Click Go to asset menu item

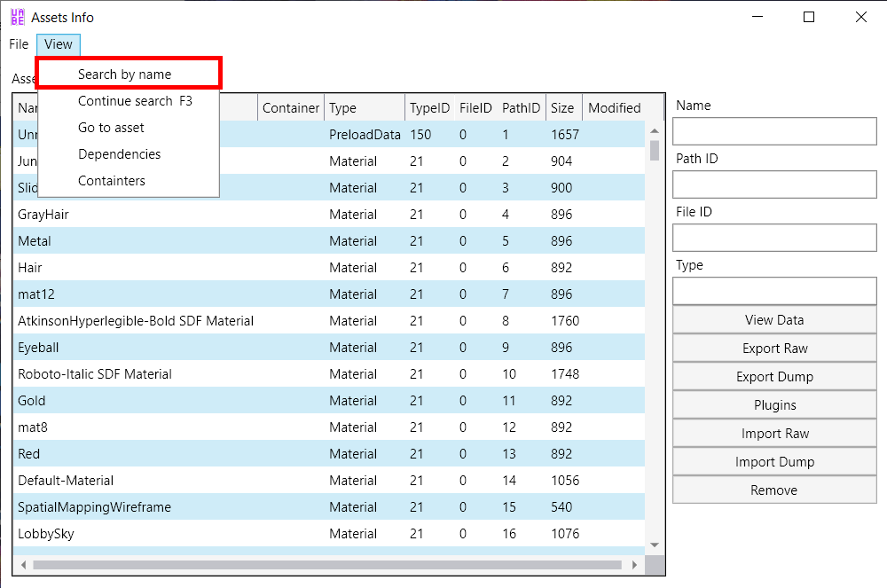click(111, 128)
